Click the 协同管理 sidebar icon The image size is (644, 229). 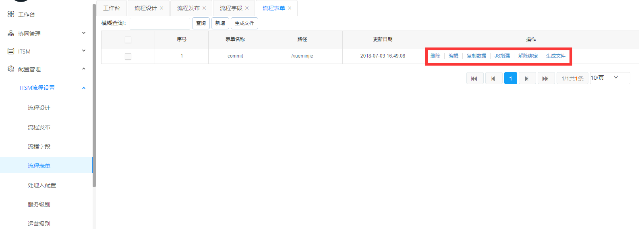(11, 34)
